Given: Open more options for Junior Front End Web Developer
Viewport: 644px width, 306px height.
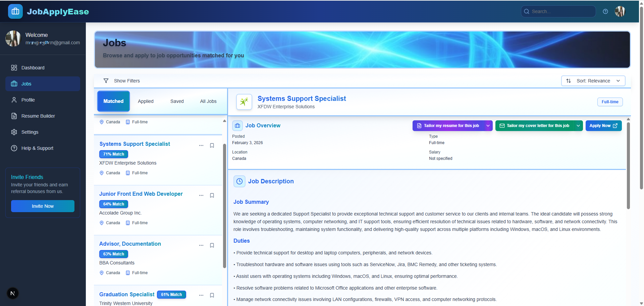Looking at the screenshot, I should 201,195.
